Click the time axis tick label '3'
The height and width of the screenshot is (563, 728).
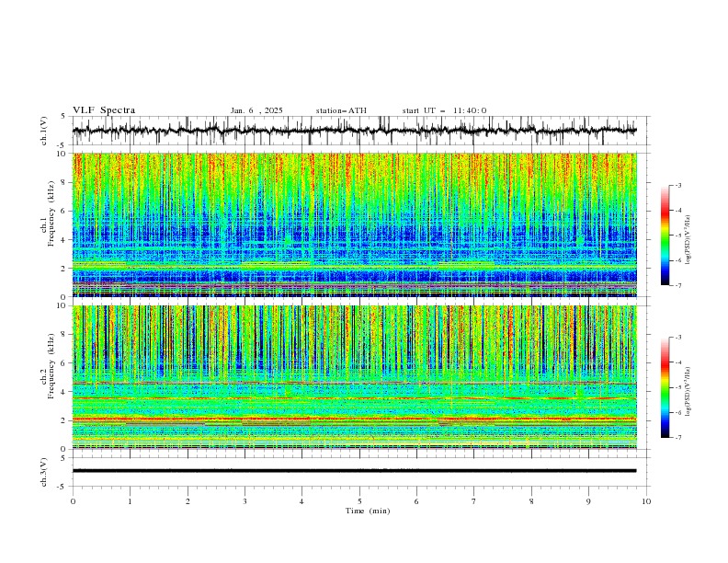245,501
